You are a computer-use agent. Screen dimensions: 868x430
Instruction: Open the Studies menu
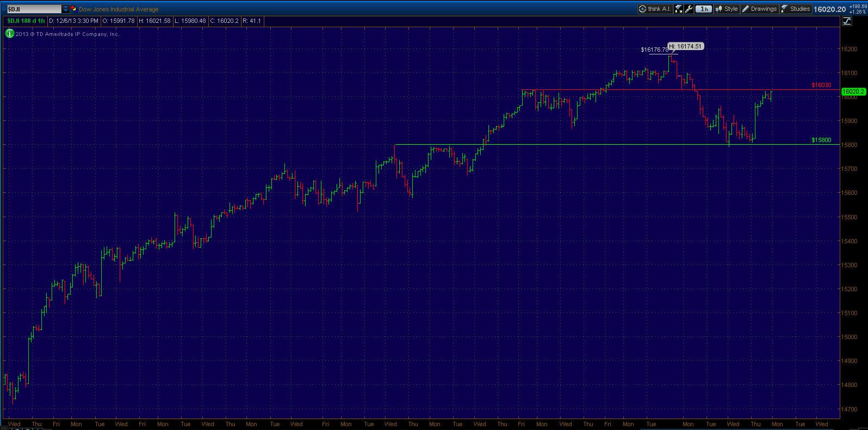[x=796, y=9]
